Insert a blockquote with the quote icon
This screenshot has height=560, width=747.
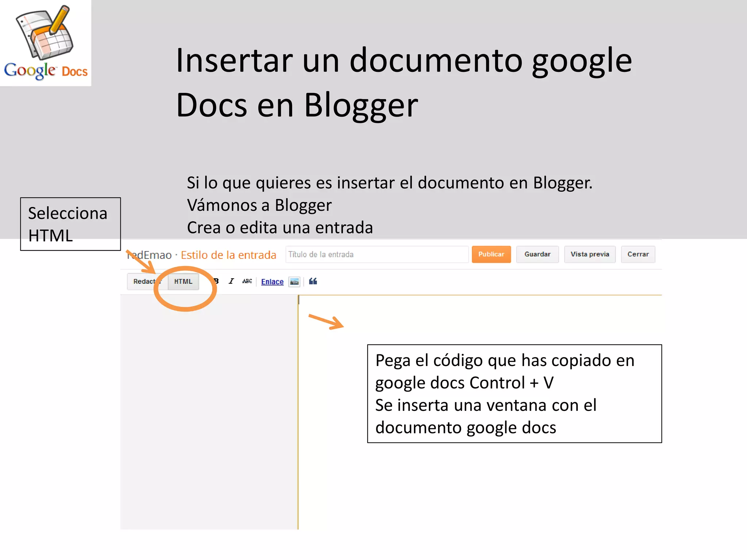point(313,281)
